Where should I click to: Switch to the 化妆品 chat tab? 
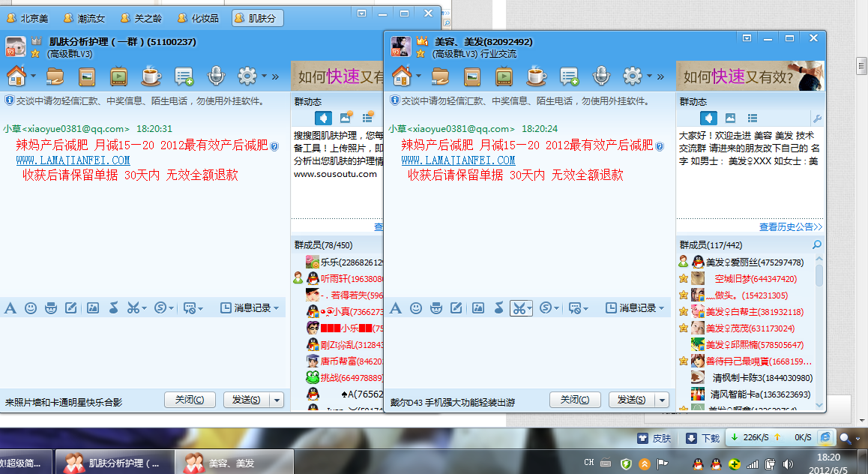point(199,18)
